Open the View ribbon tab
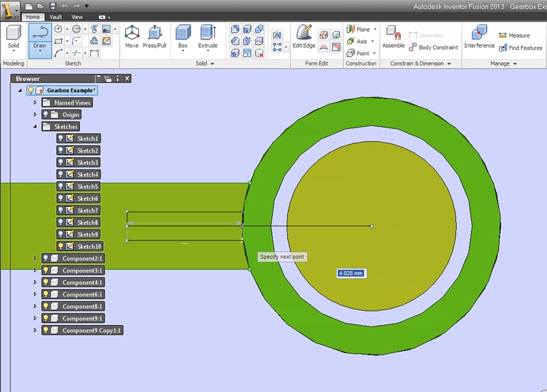 point(77,17)
